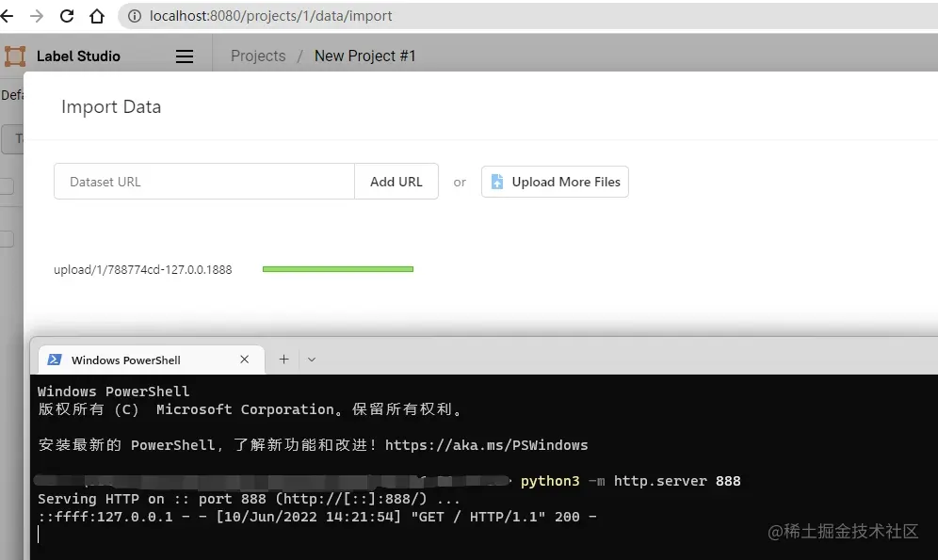Expand the terminal profile dropdown chevron
This screenshot has height=560, width=938.
312,360
